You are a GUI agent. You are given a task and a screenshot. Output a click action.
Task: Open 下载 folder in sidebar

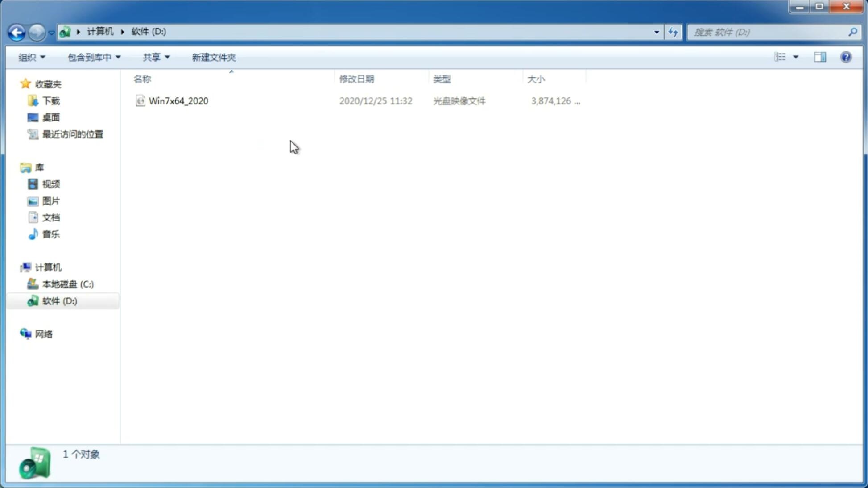50,100
